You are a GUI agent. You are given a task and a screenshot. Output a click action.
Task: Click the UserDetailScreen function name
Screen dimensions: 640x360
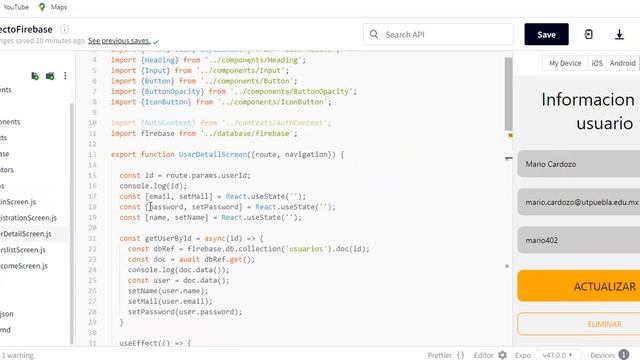click(213, 154)
